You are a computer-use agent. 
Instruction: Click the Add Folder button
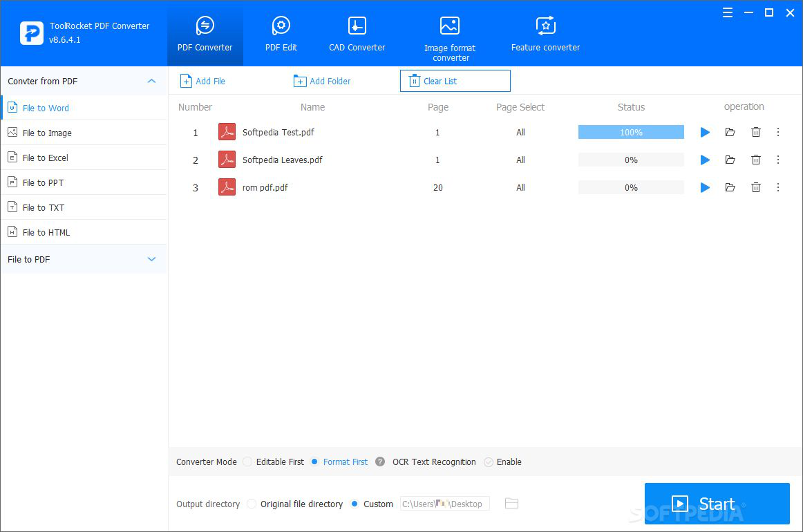click(322, 81)
